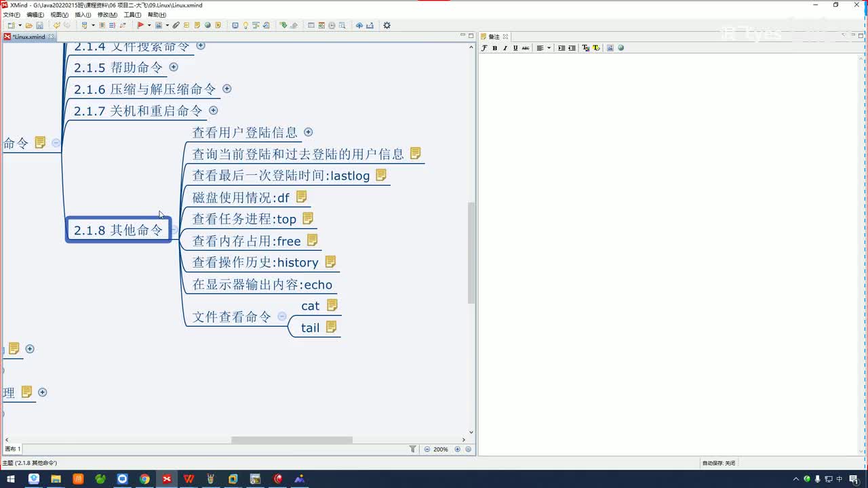Image resolution: width=868 pixels, height=488 pixels.
Task: Apply italic in the notes panel
Action: (505, 48)
